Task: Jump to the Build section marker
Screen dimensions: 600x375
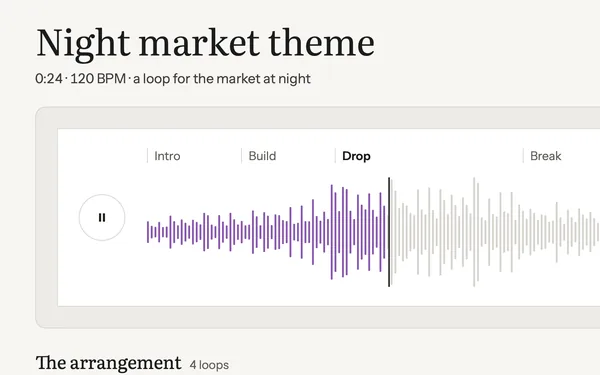Action: point(262,156)
